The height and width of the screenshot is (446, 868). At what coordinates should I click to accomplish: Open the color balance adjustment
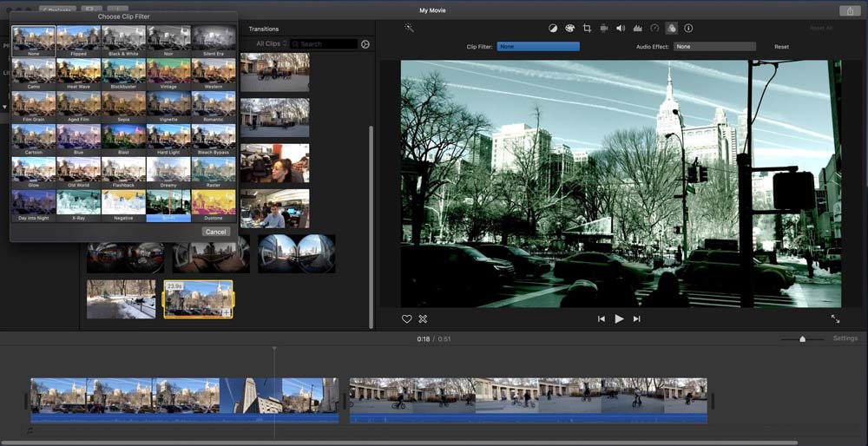point(552,29)
